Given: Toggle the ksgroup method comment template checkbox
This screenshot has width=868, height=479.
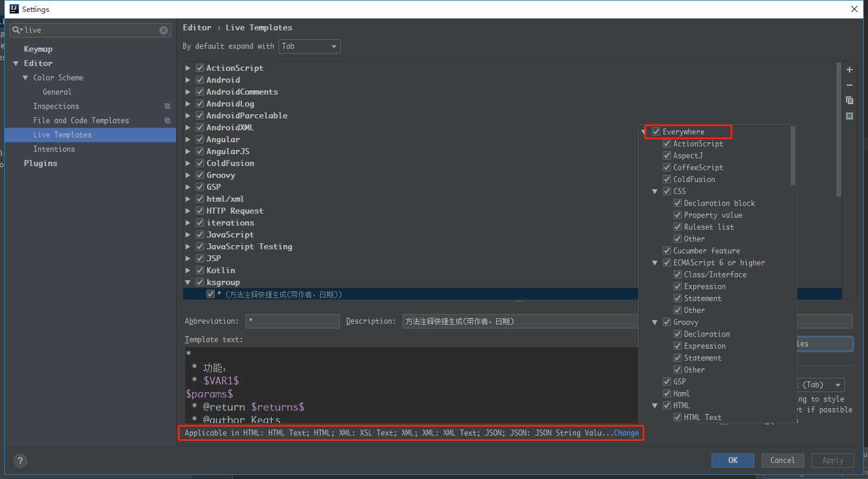Looking at the screenshot, I should point(211,294).
